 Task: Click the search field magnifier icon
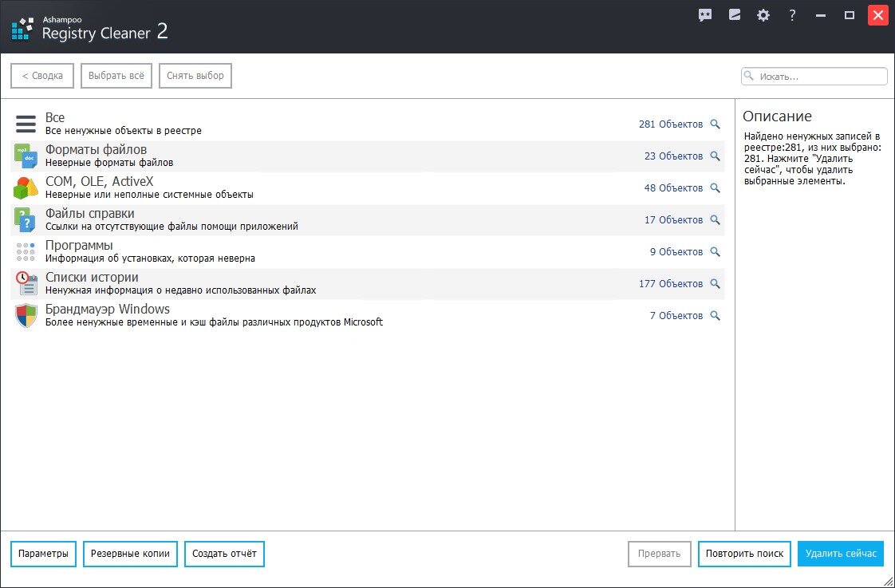coord(749,76)
